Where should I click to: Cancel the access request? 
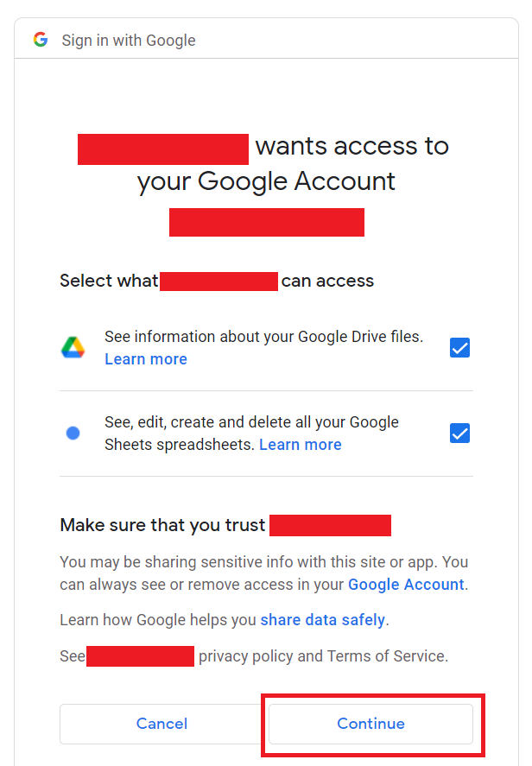(161, 724)
